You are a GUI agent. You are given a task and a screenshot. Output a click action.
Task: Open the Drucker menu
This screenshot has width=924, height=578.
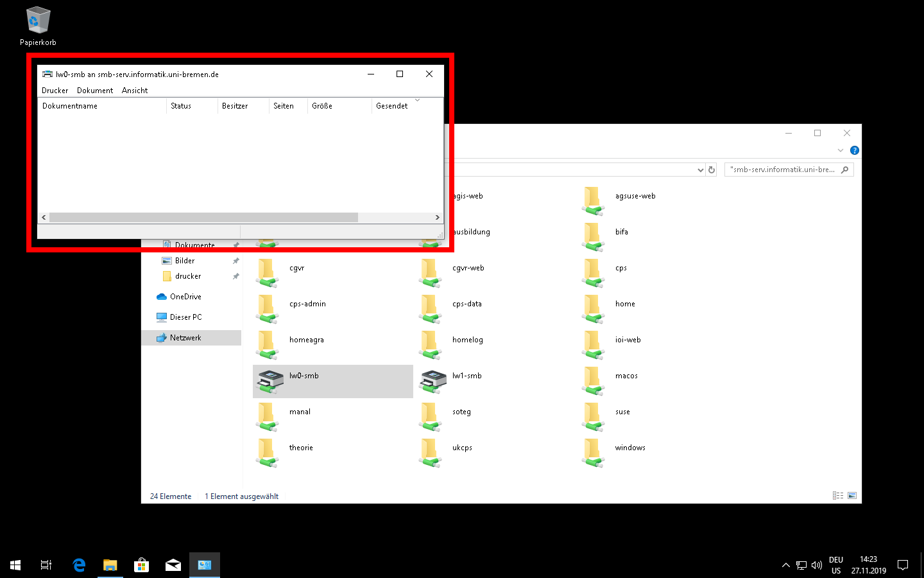[x=55, y=91]
